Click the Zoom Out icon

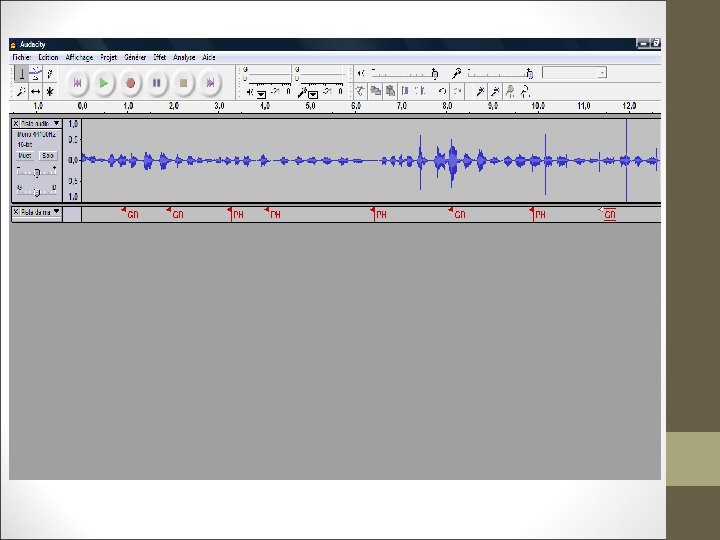pyautogui.click(x=495, y=91)
